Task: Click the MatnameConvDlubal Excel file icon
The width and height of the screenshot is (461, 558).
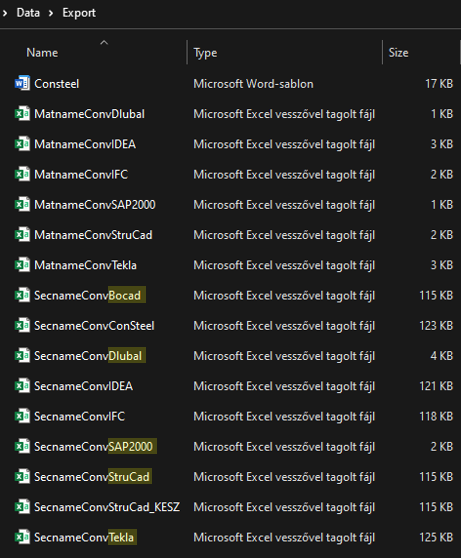Action: (x=22, y=114)
